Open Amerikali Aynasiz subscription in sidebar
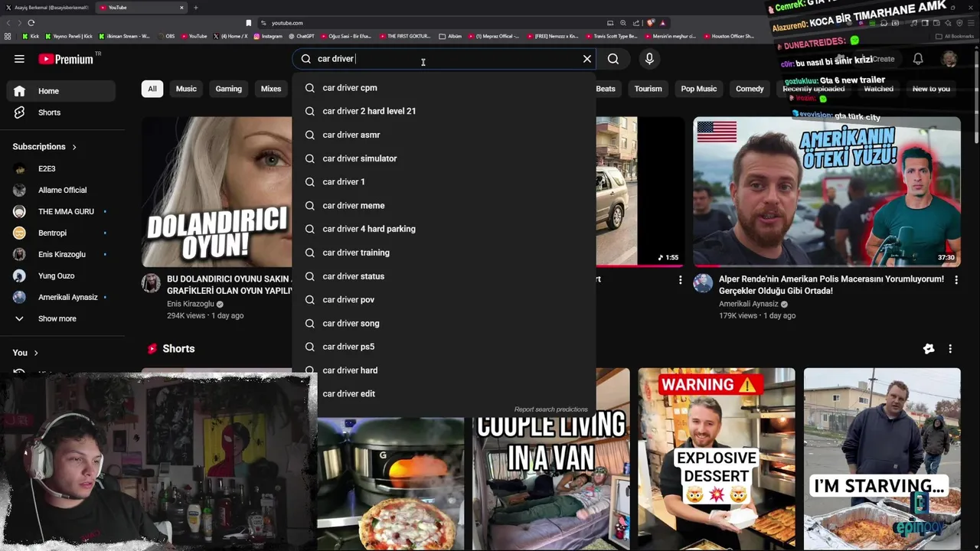The height and width of the screenshot is (551, 980). click(61, 297)
